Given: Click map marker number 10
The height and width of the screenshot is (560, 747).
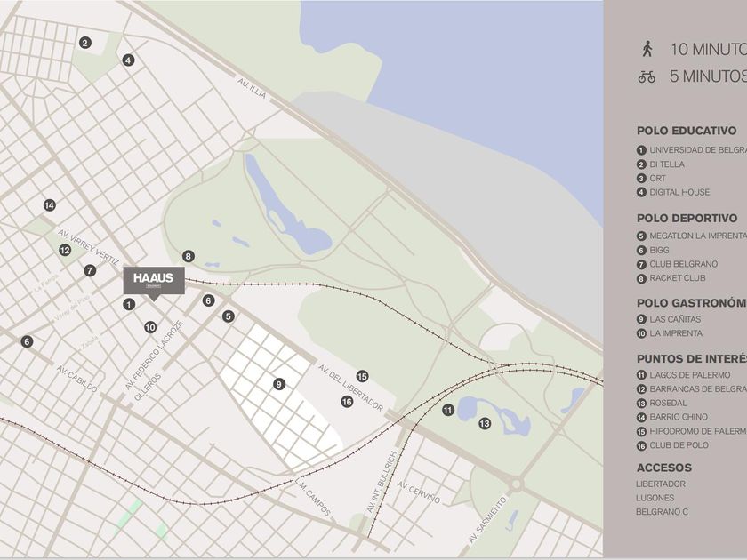Looking at the screenshot, I should [x=150, y=327].
